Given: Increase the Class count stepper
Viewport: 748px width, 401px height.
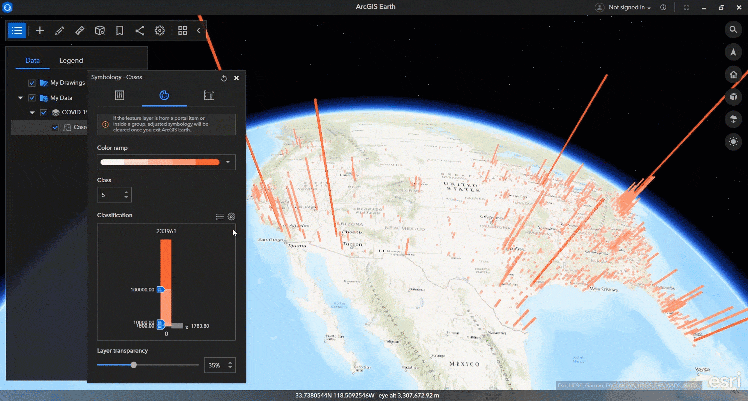Looking at the screenshot, I should [126, 192].
